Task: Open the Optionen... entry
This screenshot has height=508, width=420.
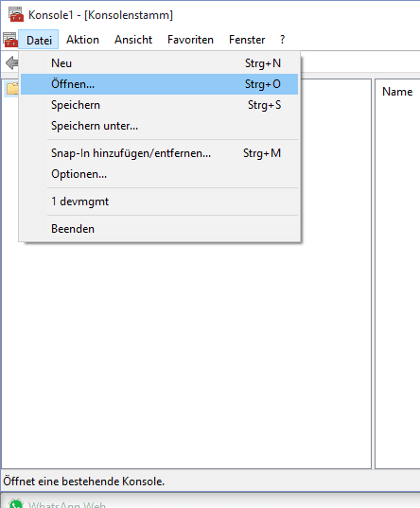Action: pos(160,174)
